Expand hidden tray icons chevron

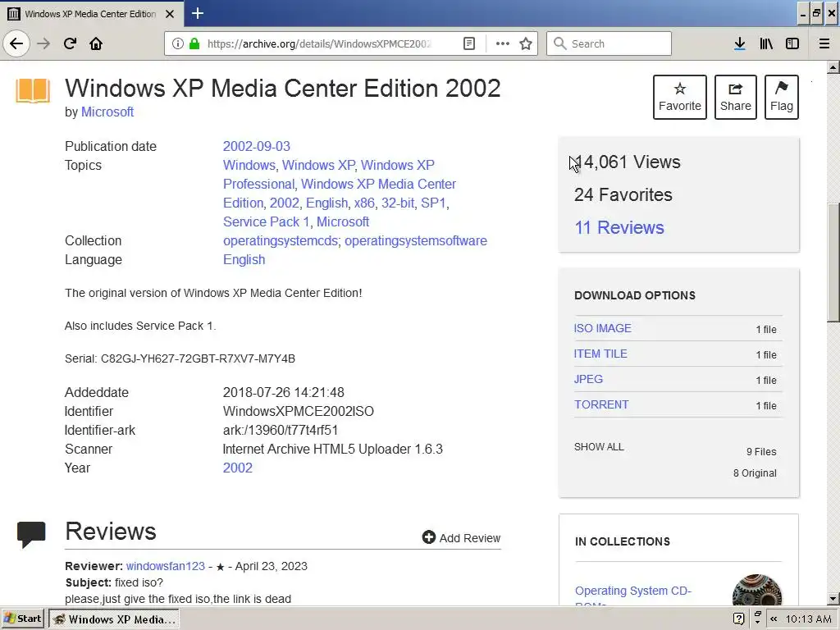click(774, 619)
